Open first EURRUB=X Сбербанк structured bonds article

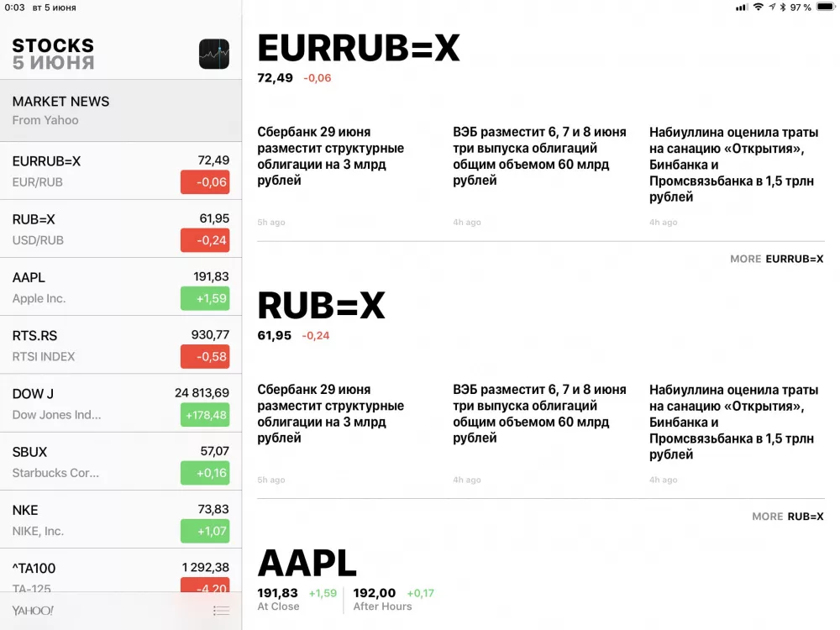click(x=331, y=156)
